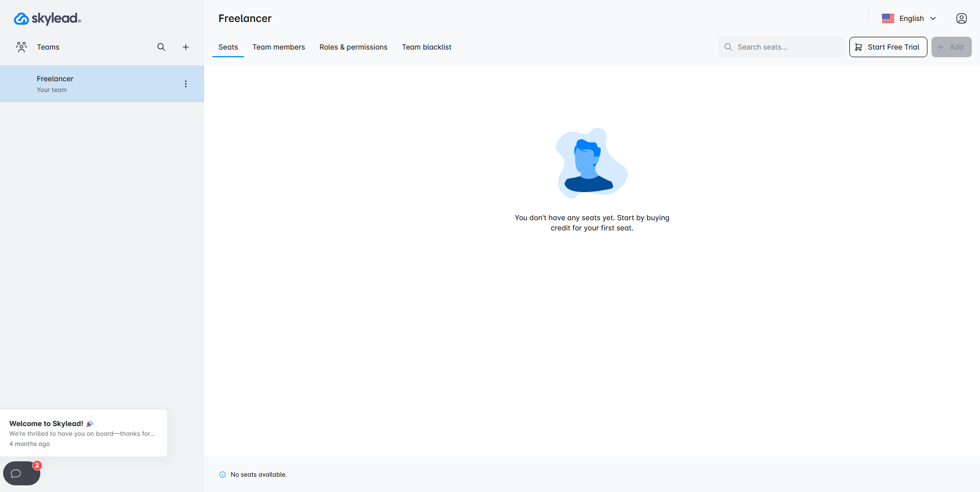Screen dimensions: 980x492
Task: Click the info icon beside No seats available
Action: [223, 475]
